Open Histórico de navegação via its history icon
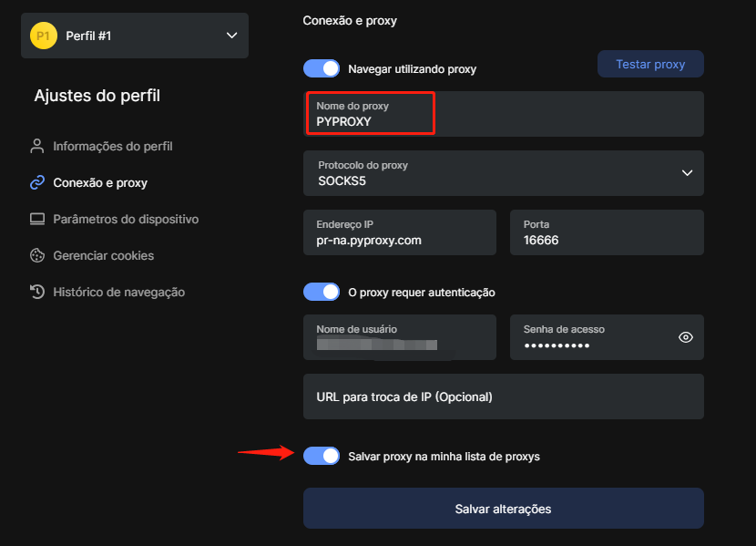756x546 pixels. click(x=36, y=292)
